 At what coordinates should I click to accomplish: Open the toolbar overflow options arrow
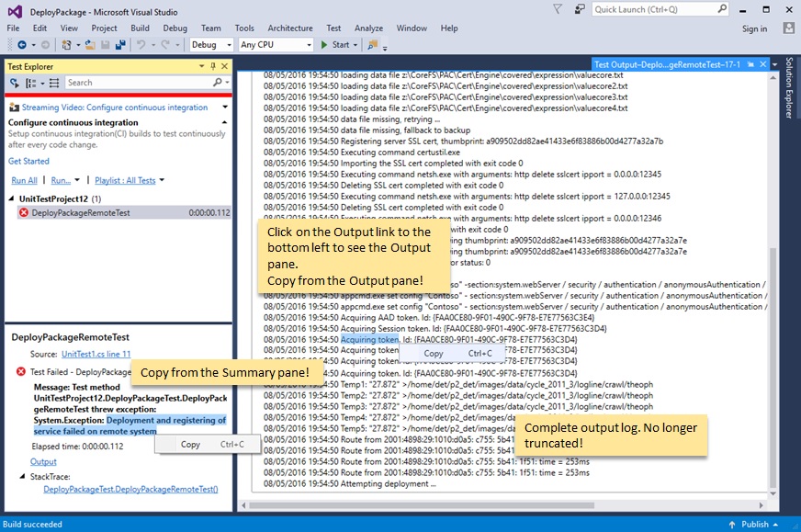point(385,48)
